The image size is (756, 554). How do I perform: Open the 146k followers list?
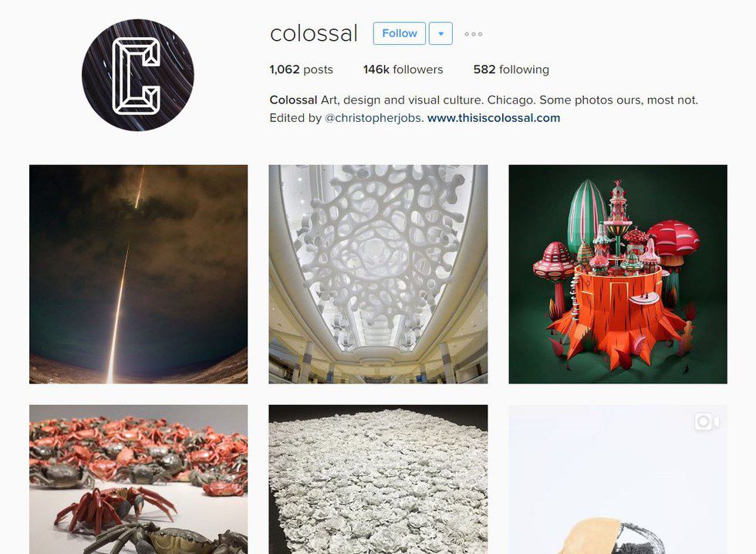pyautogui.click(x=403, y=69)
